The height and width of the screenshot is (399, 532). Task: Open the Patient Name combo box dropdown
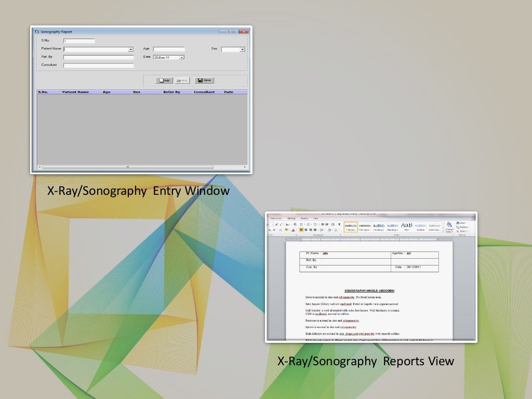pos(130,49)
